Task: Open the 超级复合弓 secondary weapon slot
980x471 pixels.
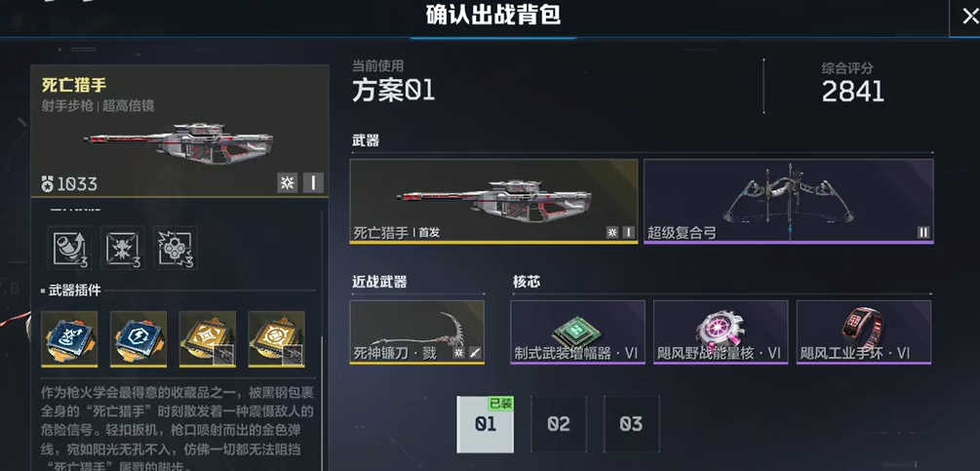Action: 789,201
